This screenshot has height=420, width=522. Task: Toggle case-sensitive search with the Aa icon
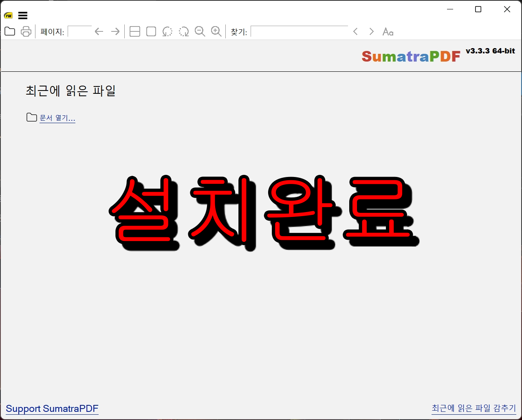point(388,31)
